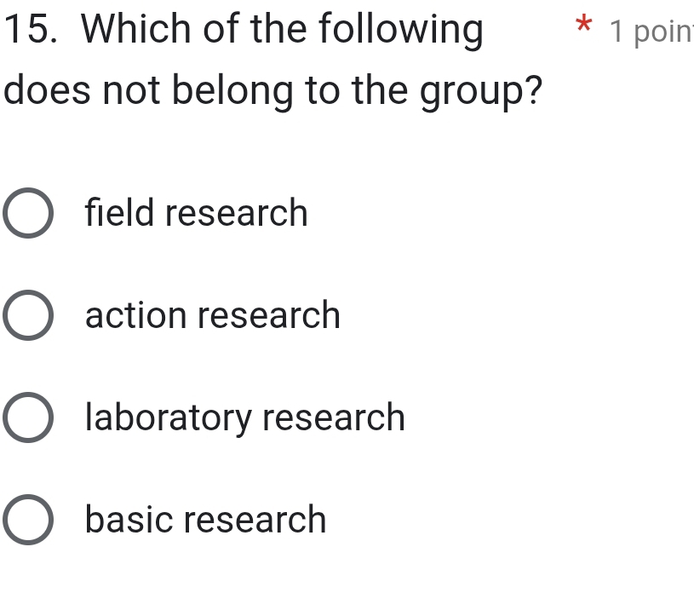This screenshot has width=694, height=616.
Task: Click the 'field research' option label
Action: 197,213
